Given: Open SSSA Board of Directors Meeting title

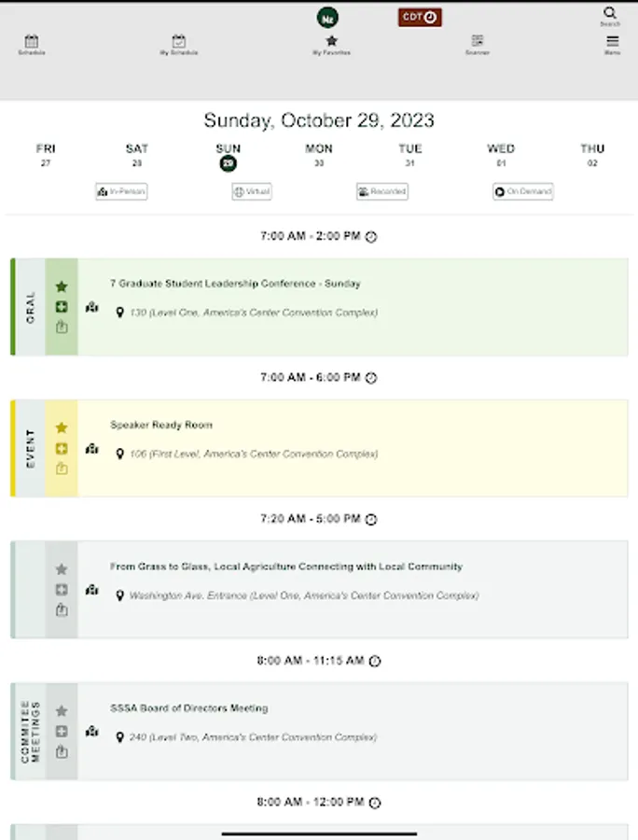Looking at the screenshot, I should pyautogui.click(x=188, y=708).
